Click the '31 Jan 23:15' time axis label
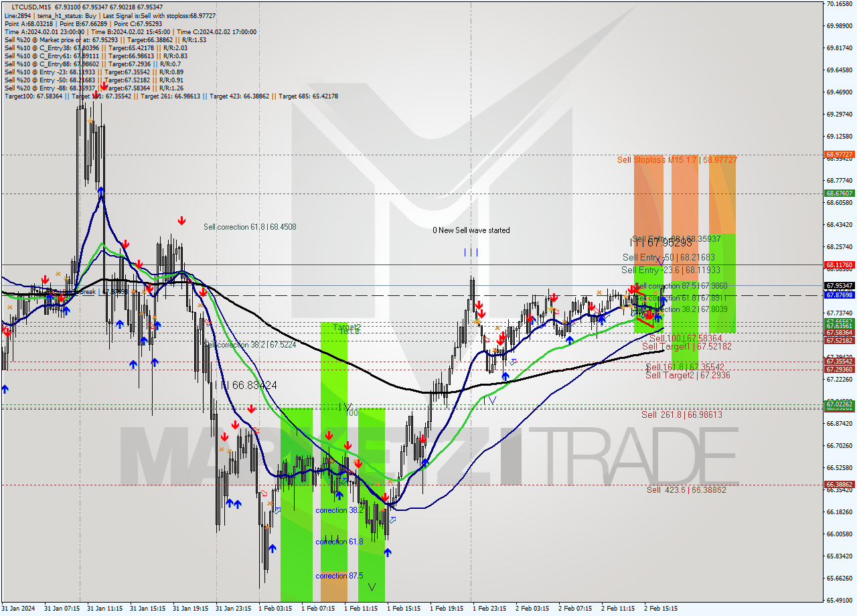Viewport: 857px width, 616px height. tap(233, 609)
